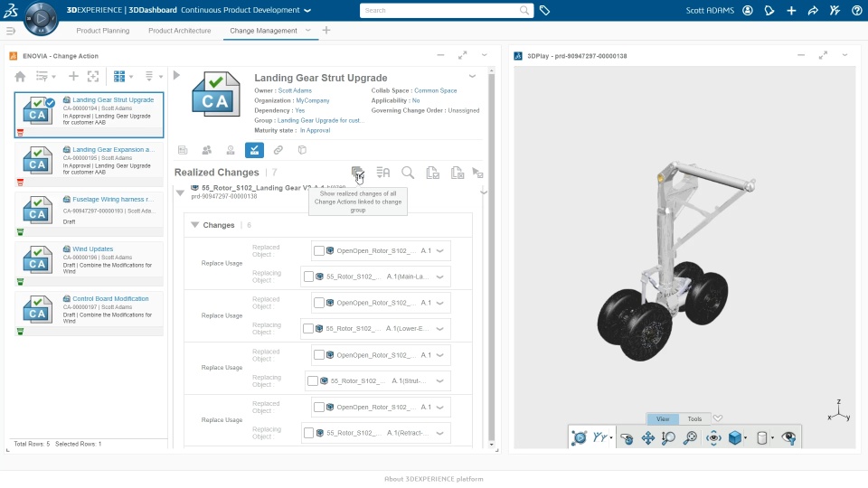Toggle the hamburger sidebar menu icon
The image size is (868, 488).
point(11,31)
